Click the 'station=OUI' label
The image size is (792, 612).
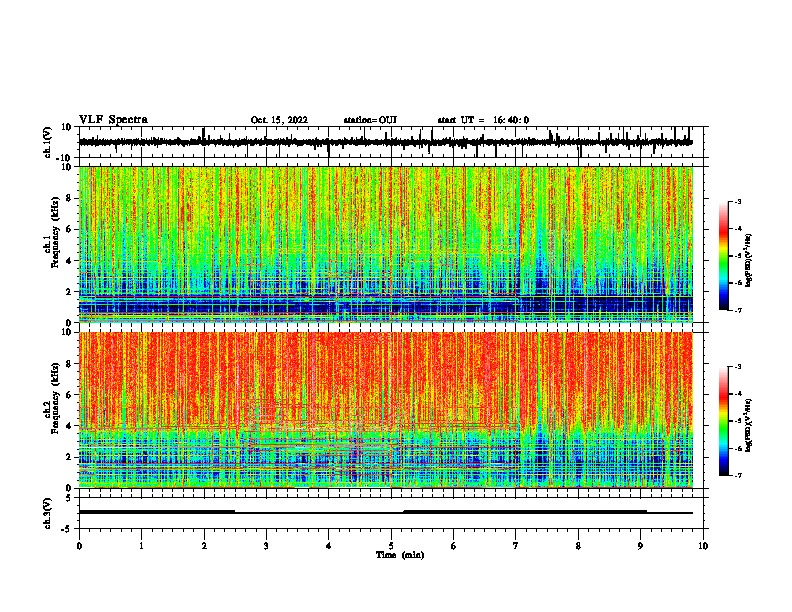coord(370,120)
